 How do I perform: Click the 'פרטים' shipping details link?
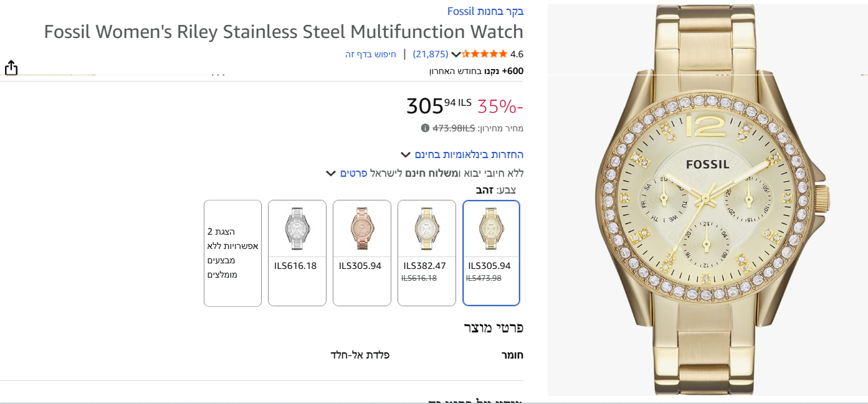(x=353, y=173)
